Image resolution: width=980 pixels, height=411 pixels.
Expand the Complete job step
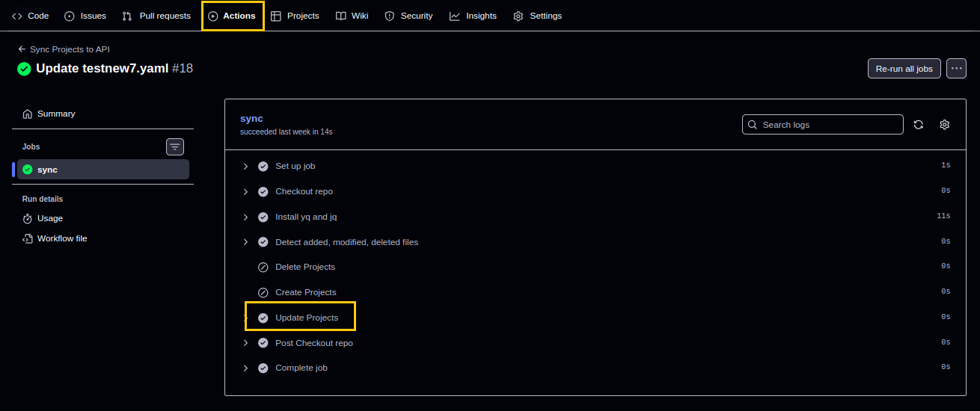pos(245,368)
